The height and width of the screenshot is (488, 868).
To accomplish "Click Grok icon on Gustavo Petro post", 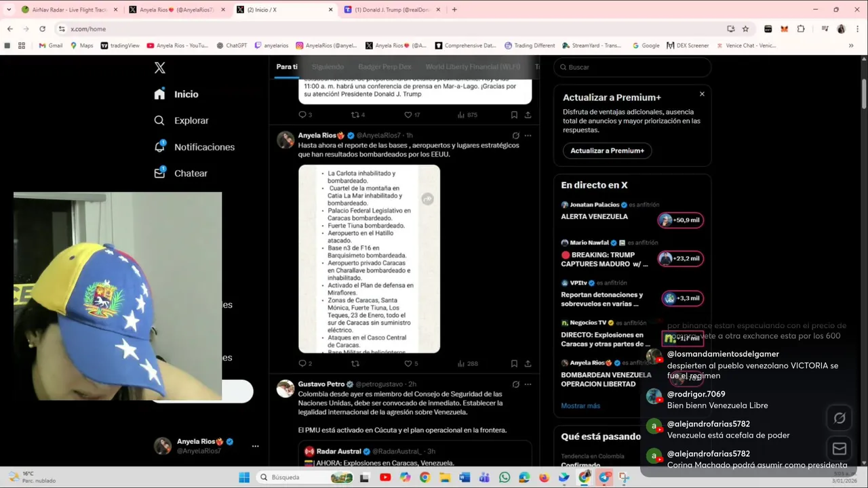I will (516, 384).
